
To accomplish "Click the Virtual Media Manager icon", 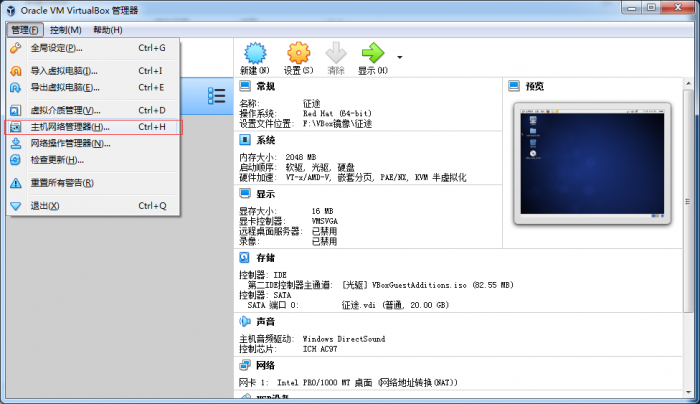I will [16, 110].
